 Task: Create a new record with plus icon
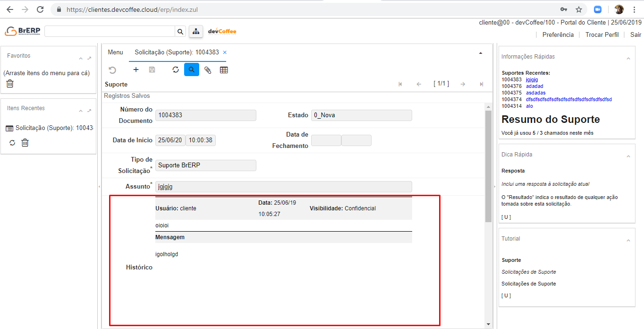click(136, 70)
